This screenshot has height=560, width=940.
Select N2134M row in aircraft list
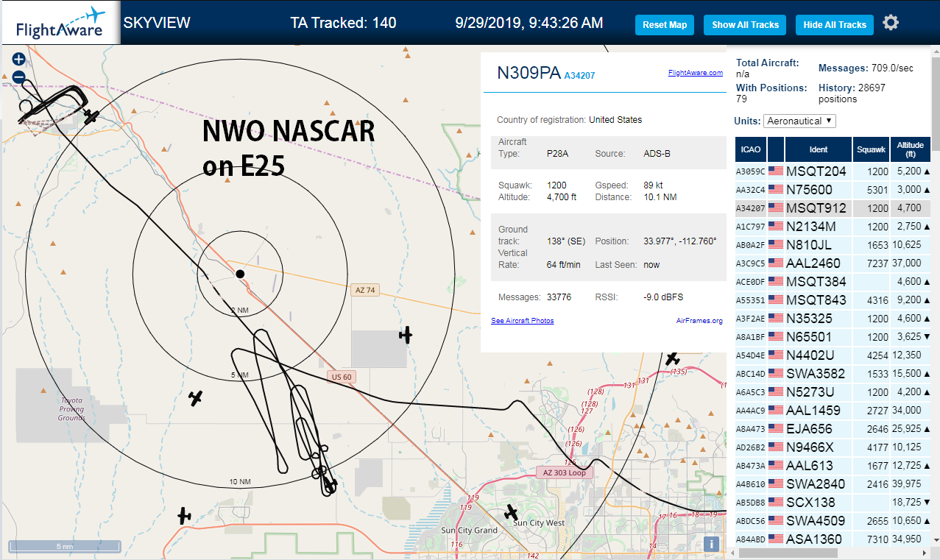coord(833,226)
